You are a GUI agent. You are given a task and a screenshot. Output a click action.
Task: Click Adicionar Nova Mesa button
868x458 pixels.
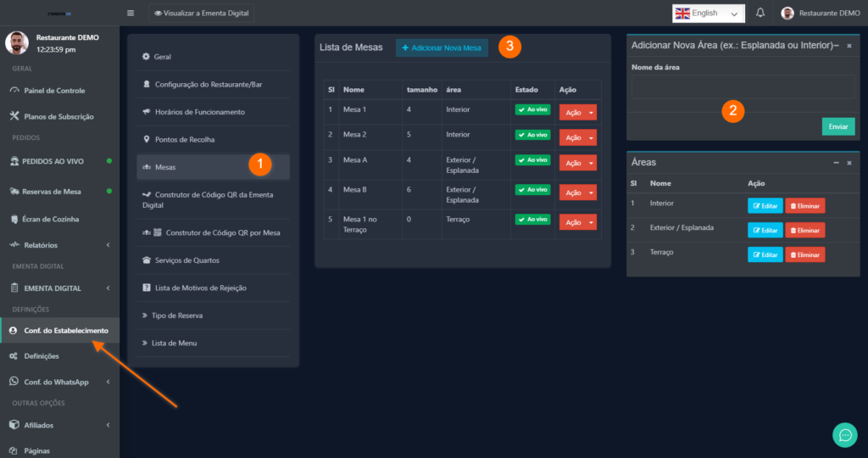pyautogui.click(x=442, y=48)
